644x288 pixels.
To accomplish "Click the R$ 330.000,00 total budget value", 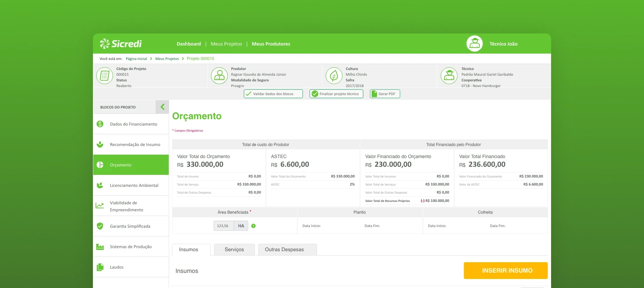I will click(200, 164).
